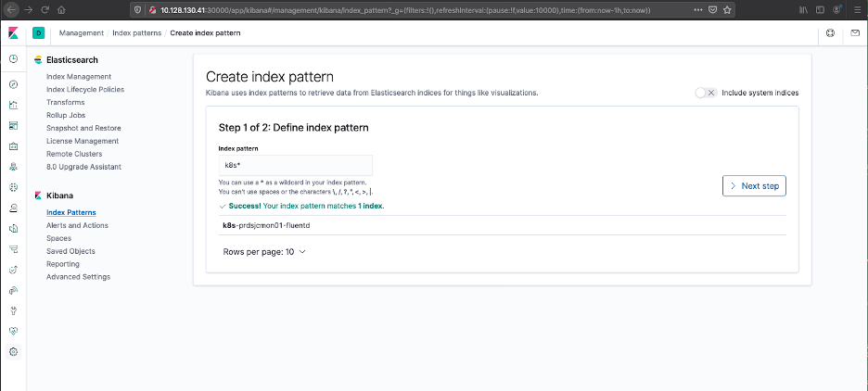The image size is (868, 391).
Task: Bookmark this page with star icon
Action: click(x=729, y=10)
